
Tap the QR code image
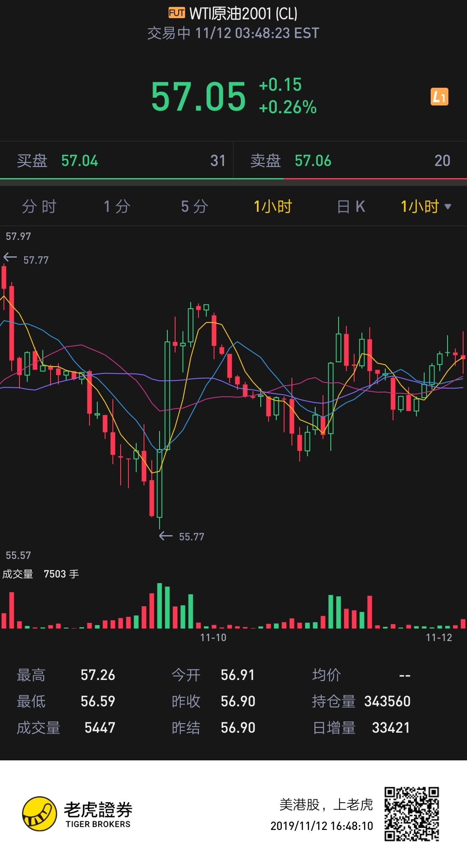(412, 814)
